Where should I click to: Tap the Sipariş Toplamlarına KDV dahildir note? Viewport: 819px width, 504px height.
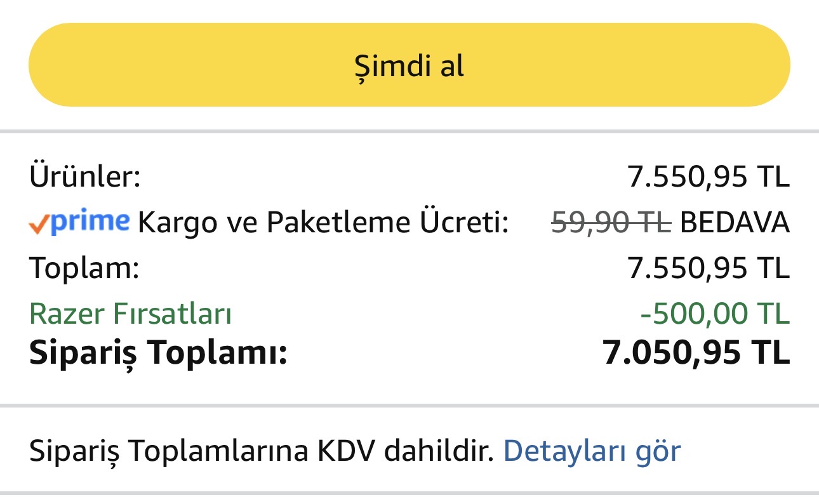point(261,451)
